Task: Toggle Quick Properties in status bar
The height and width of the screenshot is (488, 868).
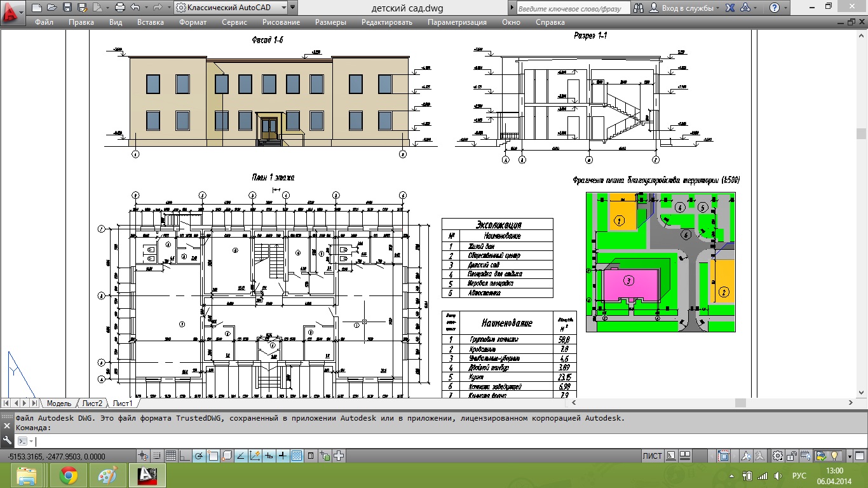Action: tap(311, 456)
